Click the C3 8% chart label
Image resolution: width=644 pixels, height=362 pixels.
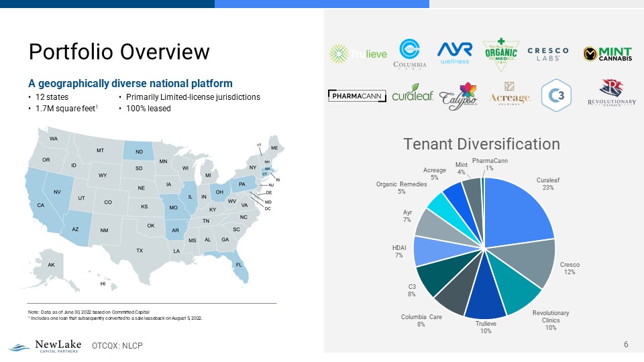[x=412, y=290]
